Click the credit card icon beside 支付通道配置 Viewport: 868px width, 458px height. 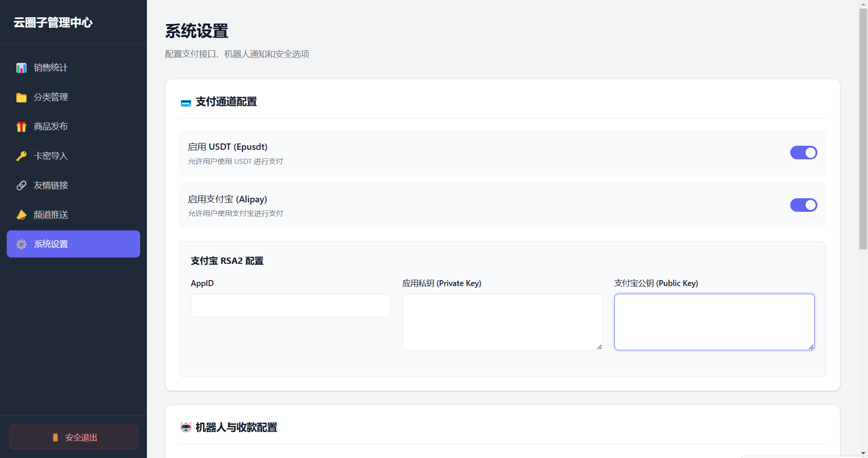[x=186, y=102]
